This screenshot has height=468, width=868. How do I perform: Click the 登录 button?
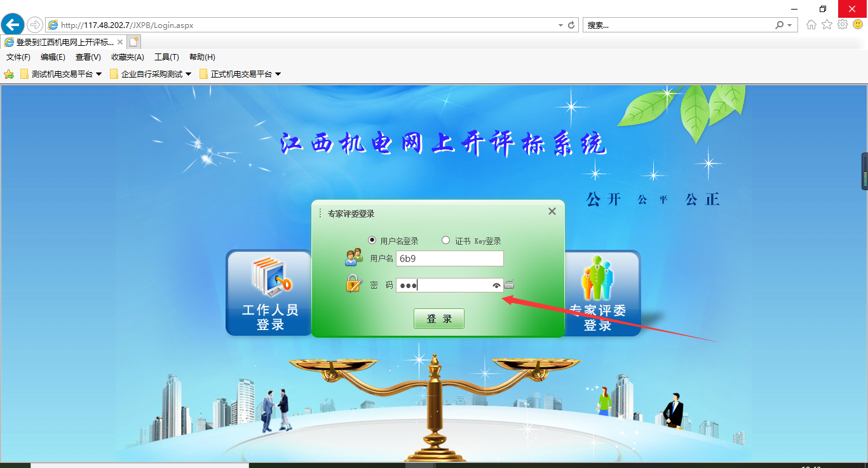point(439,319)
